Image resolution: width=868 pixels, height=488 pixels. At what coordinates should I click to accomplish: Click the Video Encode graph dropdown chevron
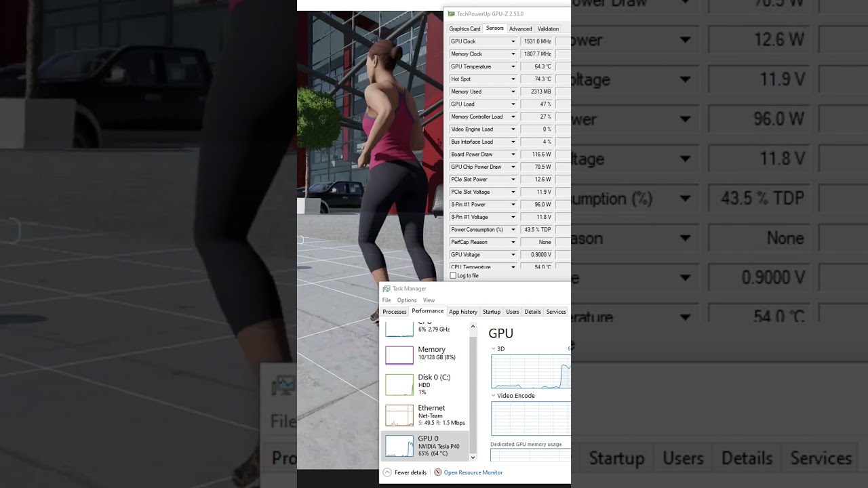point(494,396)
